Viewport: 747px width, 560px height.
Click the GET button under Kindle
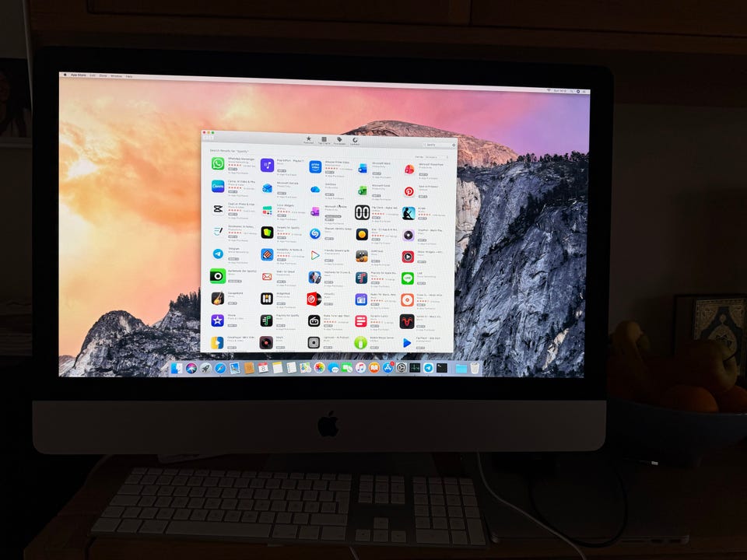[422, 218]
